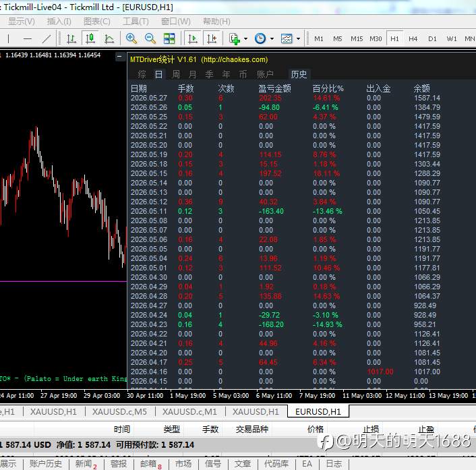The height and width of the screenshot is (470, 476).
Task: Open the 邮箱 terminal tab
Action: coord(151,464)
